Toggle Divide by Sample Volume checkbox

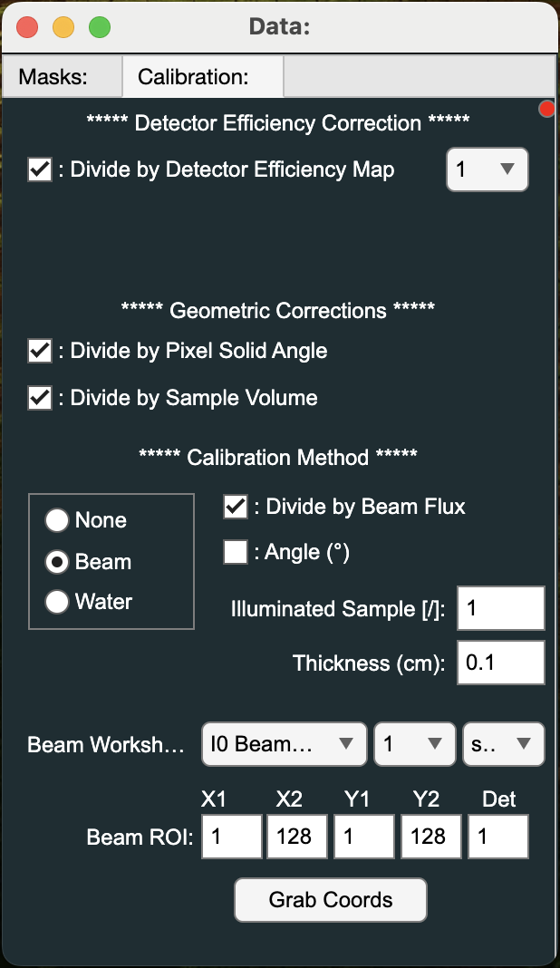40,398
